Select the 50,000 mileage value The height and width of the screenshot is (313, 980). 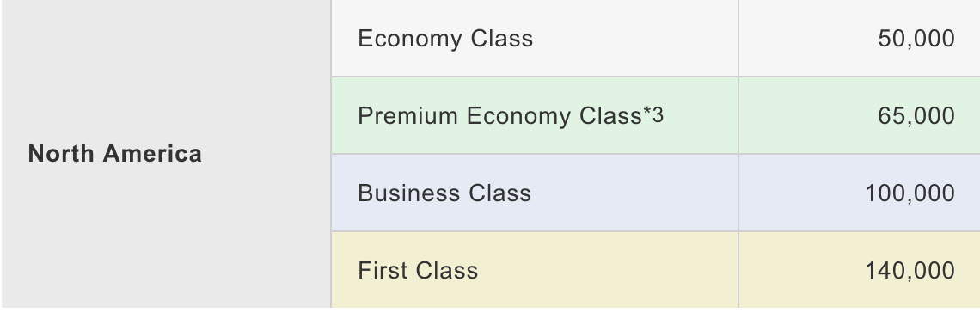tap(916, 39)
